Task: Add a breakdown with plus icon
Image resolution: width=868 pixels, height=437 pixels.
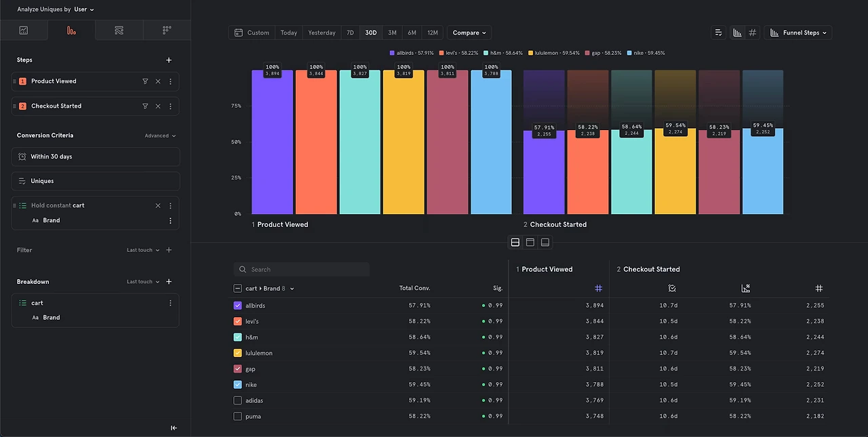Action: pos(169,282)
